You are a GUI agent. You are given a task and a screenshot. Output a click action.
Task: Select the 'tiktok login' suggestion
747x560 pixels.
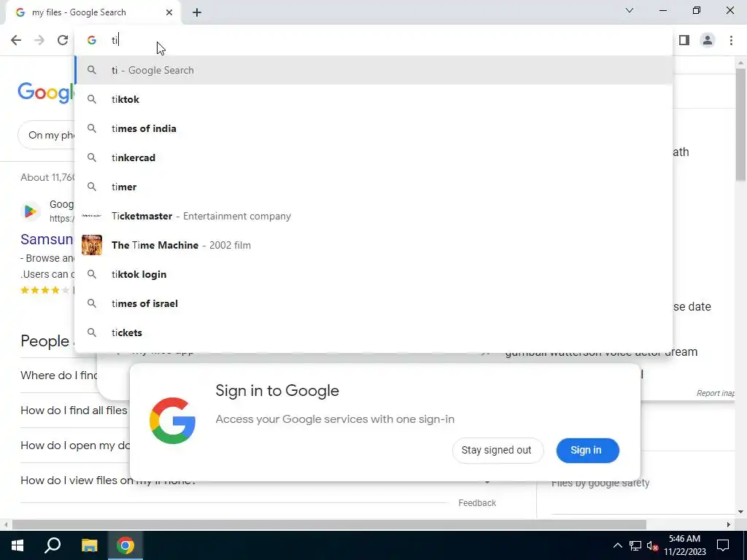click(373, 274)
